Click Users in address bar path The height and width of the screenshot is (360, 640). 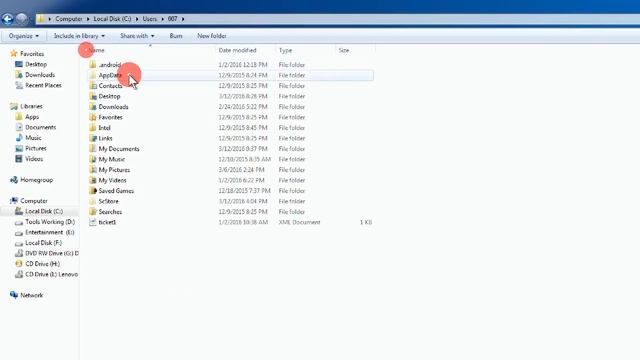[149, 19]
